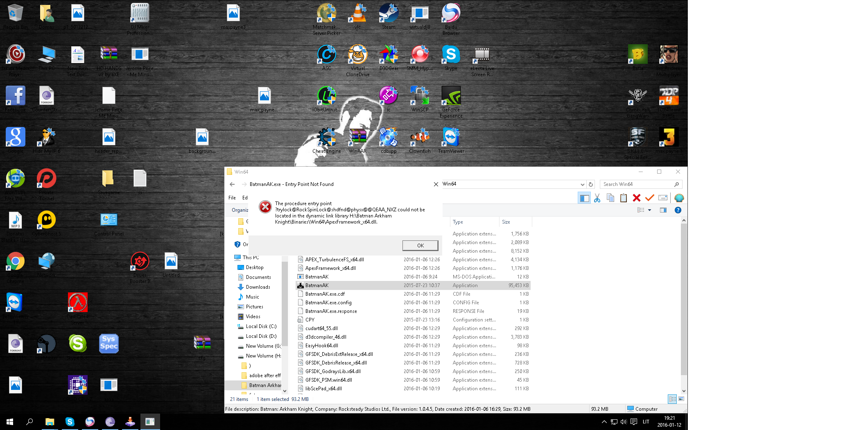
Task: Click the Search Win64 input field
Action: coord(637,184)
